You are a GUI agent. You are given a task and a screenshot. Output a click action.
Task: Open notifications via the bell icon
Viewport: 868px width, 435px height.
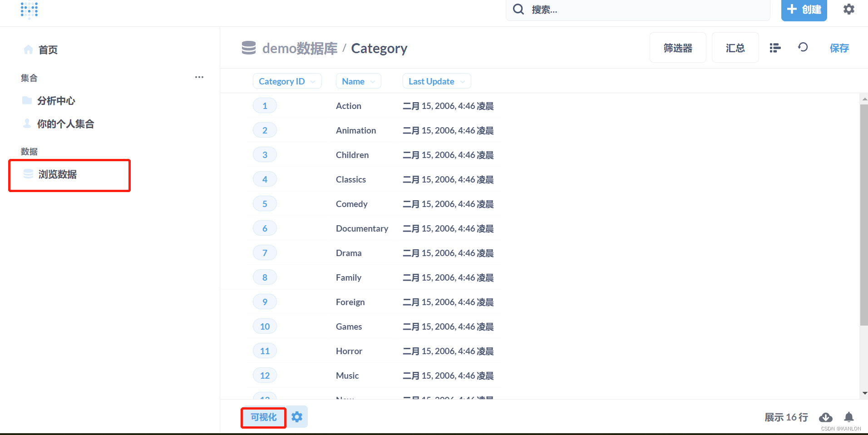(x=848, y=417)
